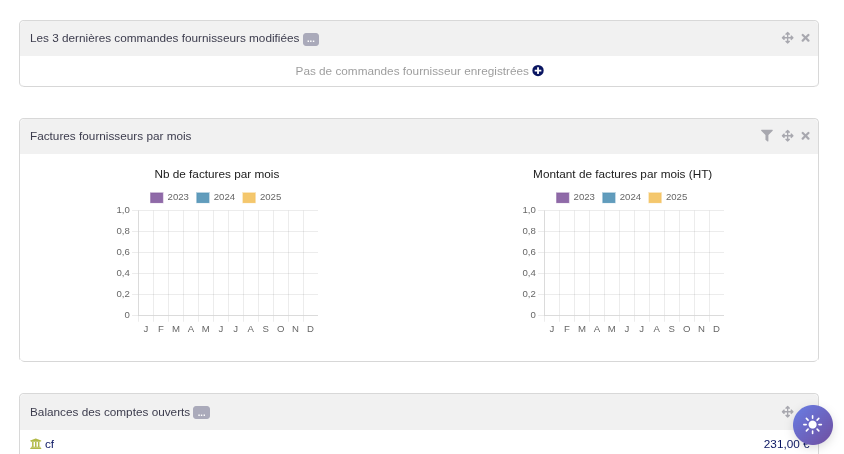Click the bank icon beside cf account
This screenshot has height=454, width=844.
pyautogui.click(x=36, y=444)
